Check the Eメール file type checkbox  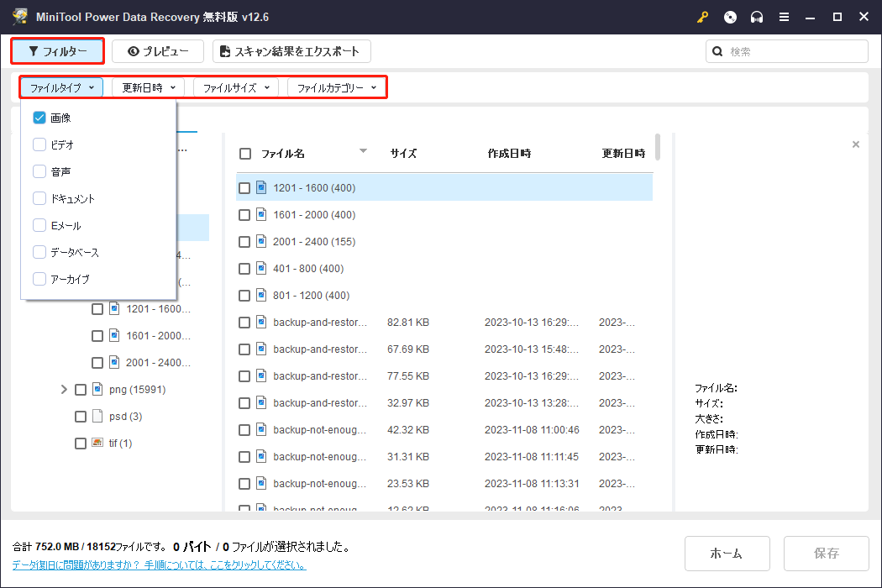pyautogui.click(x=39, y=225)
